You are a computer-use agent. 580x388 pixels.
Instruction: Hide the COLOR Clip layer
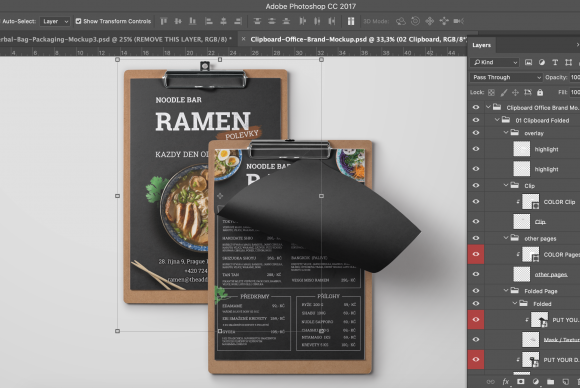(x=476, y=202)
